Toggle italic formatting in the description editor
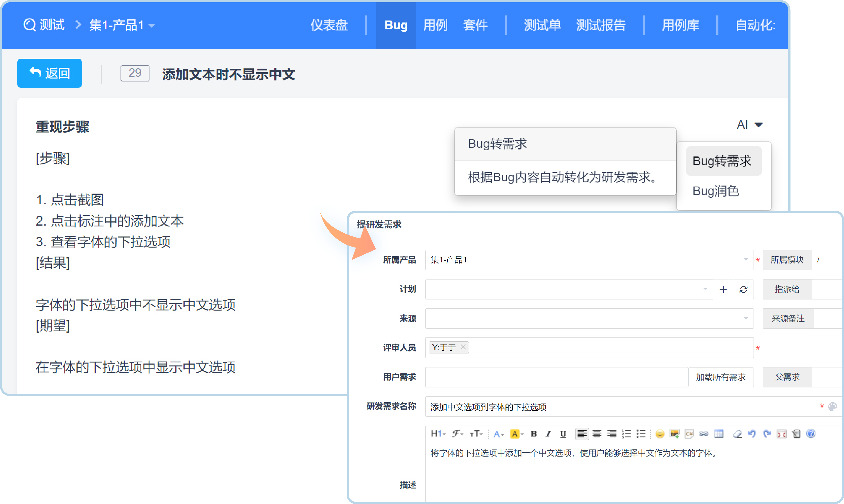The width and height of the screenshot is (844, 504). tap(548, 434)
